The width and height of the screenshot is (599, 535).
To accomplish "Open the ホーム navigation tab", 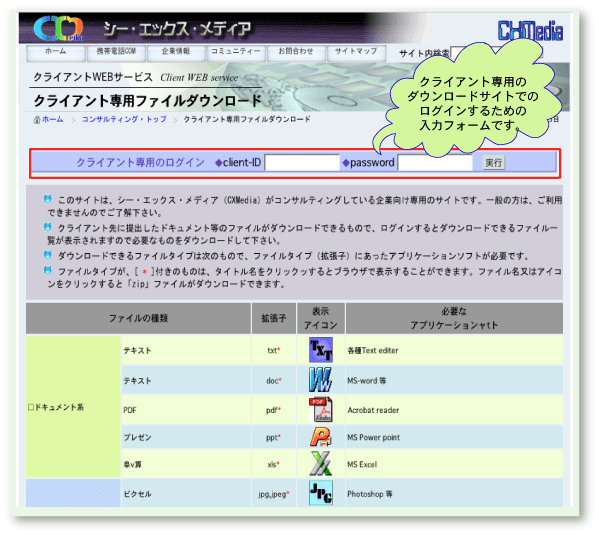I will click(x=56, y=53).
